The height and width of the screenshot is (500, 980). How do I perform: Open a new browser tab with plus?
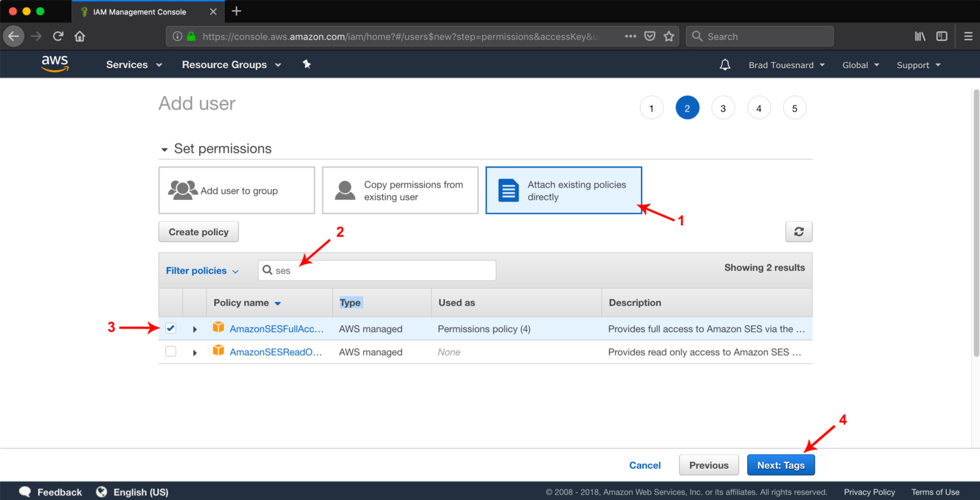[237, 11]
